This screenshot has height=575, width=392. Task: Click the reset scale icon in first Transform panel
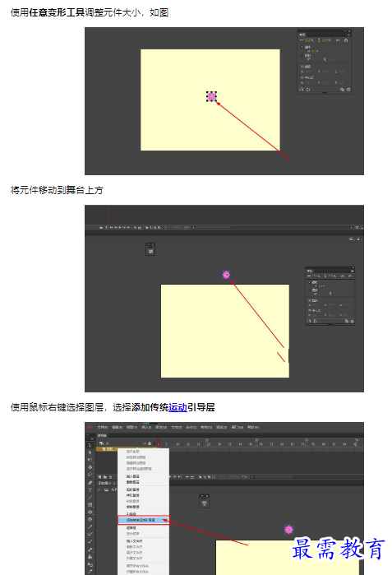pos(346,40)
